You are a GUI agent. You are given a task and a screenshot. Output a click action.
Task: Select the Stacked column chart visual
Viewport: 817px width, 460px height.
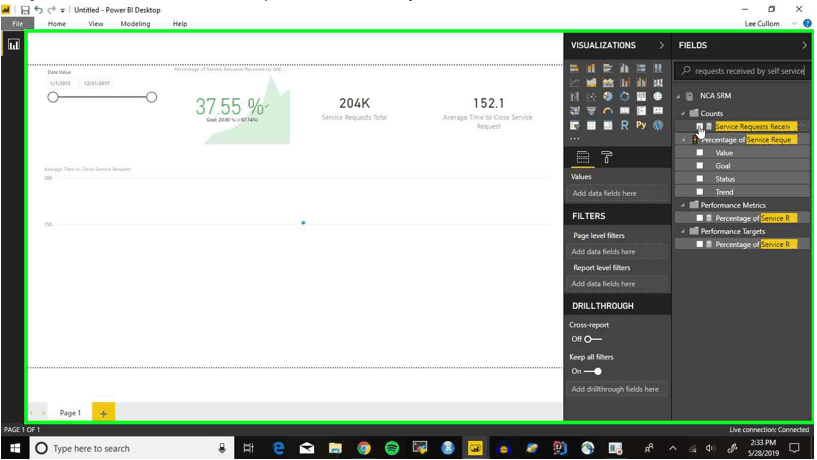click(591, 68)
